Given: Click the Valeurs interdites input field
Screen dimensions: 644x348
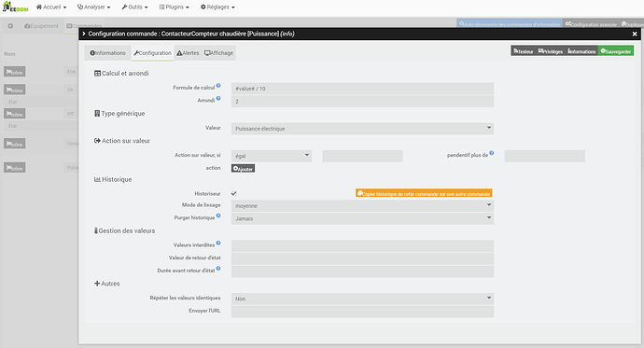Looking at the screenshot, I should pyautogui.click(x=362, y=245).
